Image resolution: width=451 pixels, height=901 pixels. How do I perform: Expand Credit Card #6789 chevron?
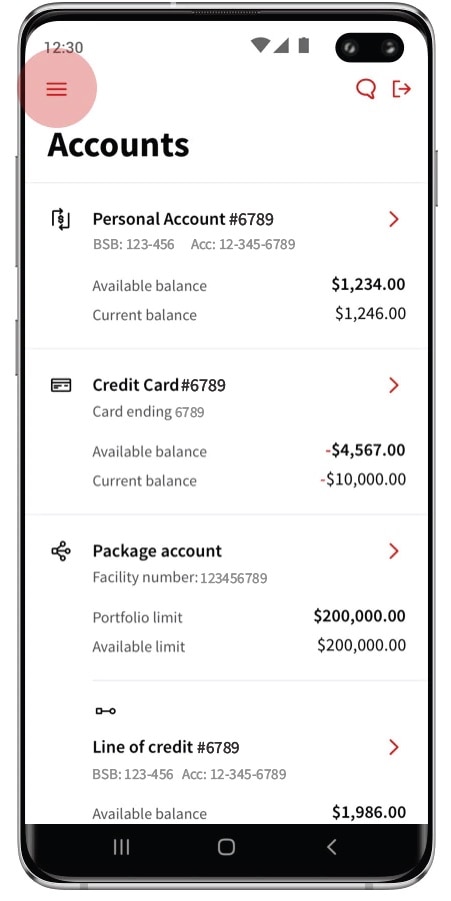(394, 385)
